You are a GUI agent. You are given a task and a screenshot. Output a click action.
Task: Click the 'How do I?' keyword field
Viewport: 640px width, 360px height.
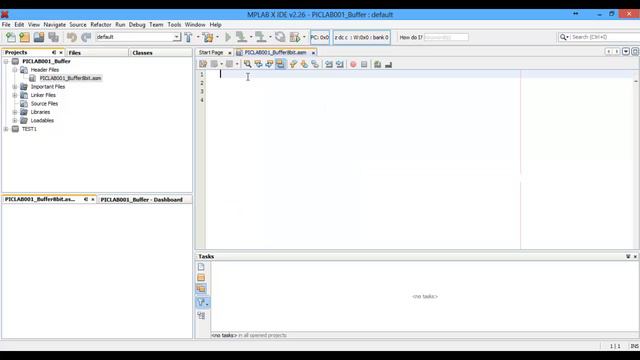pyautogui.click(x=446, y=37)
